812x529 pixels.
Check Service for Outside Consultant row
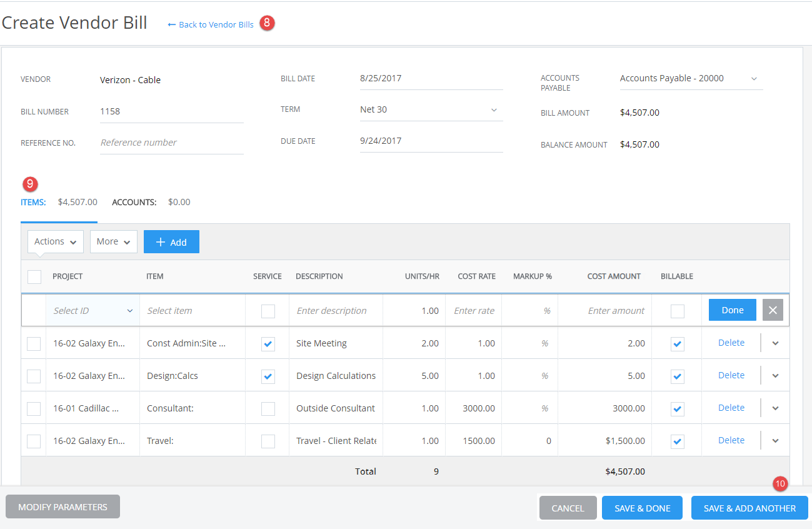coord(268,409)
